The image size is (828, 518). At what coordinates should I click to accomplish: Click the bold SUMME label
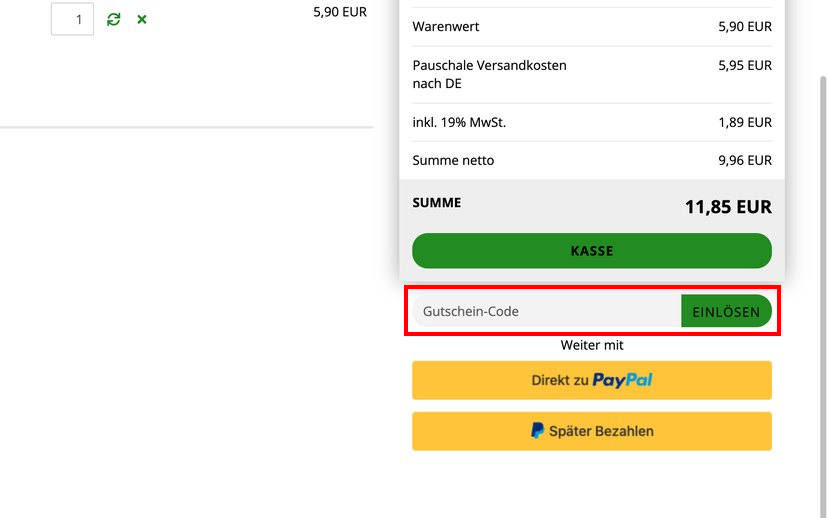[437, 203]
